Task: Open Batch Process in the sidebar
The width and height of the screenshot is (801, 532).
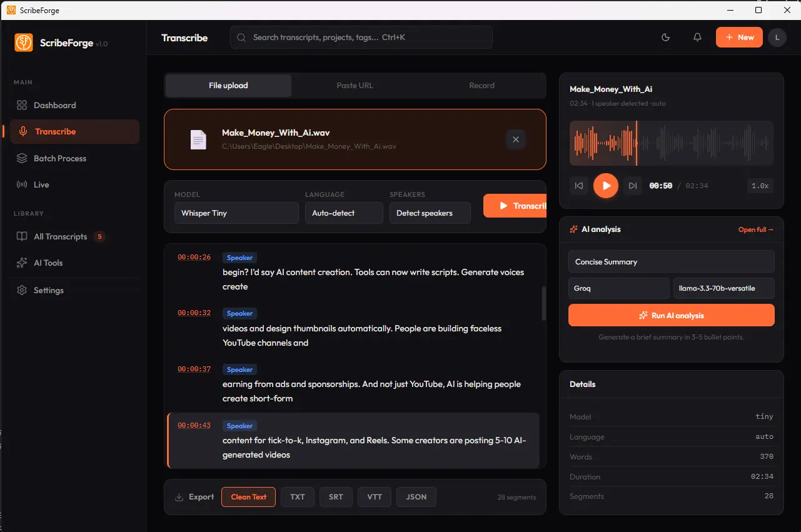Action: point(60,158)
